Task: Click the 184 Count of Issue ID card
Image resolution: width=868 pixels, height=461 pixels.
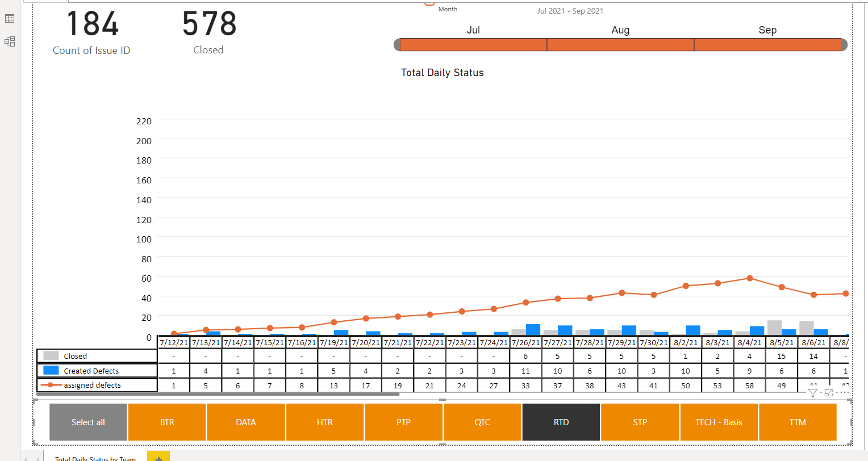Action: [x=92, y=32]
